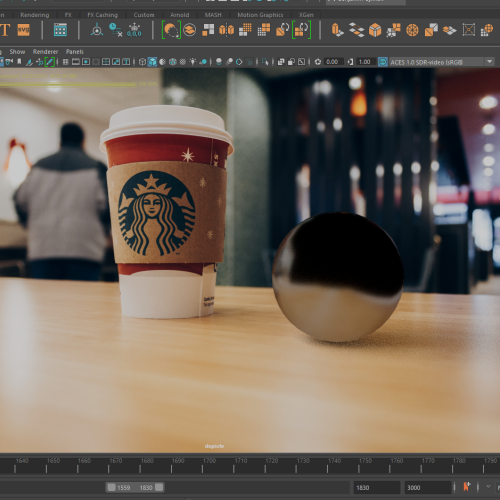Open the Custom shelf tab
The width and height of the screenshot is (500, 500).
144,15
